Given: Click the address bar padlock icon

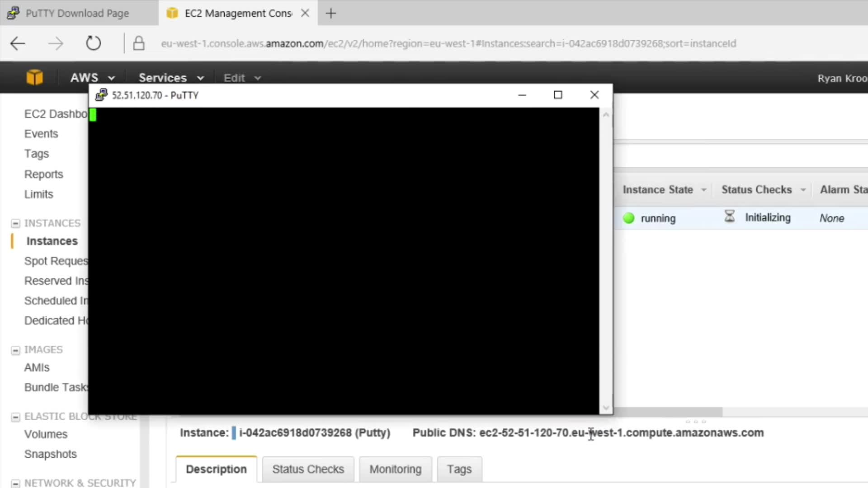Looking at the screenshot, I should (139, 43).
